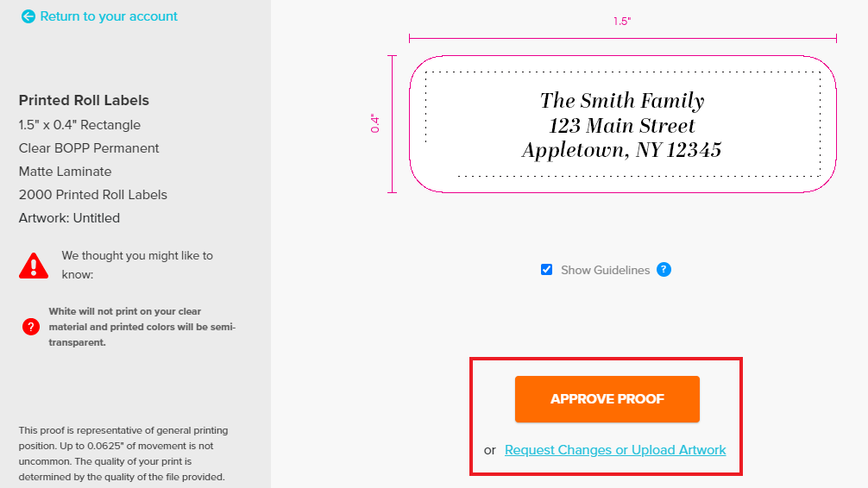Click the 0.4" height dimension label
Image resolution: width=868 pixels, height=488 pixels.
(375, 123)
